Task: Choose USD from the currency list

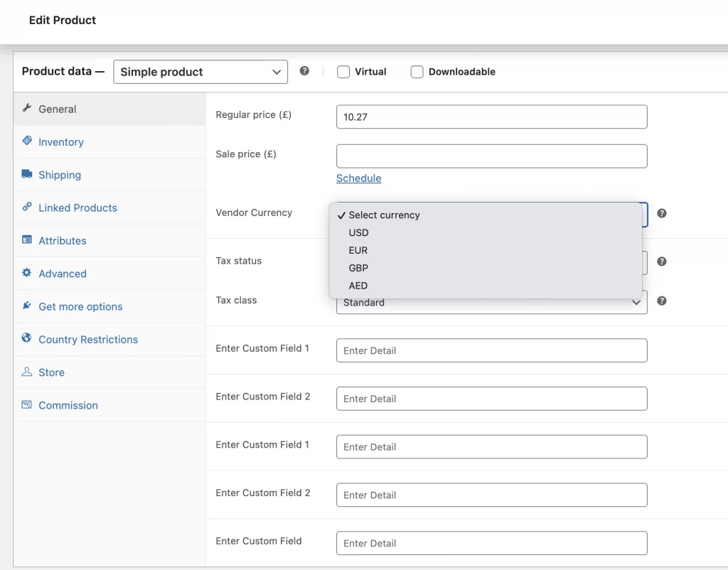Action: coord(358,232)
